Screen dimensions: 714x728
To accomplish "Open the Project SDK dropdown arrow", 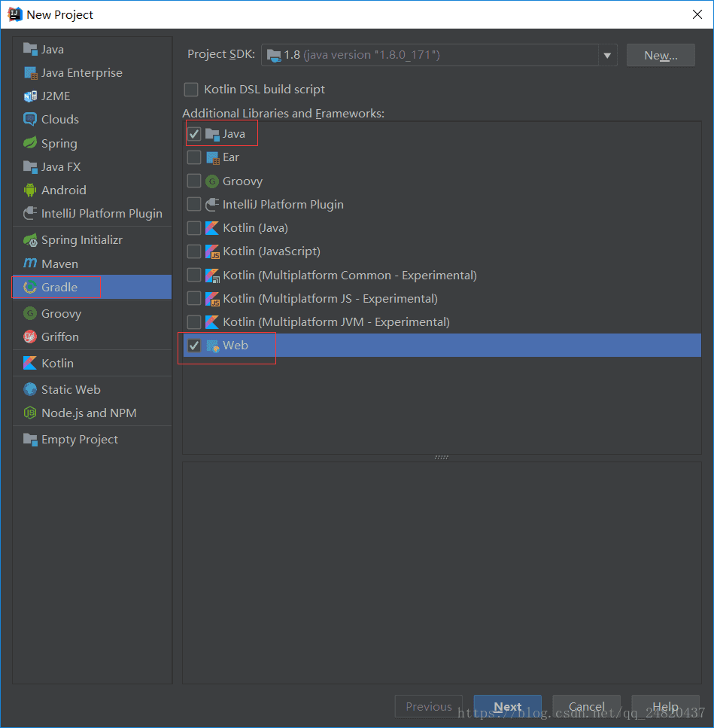I will [607, 56].
